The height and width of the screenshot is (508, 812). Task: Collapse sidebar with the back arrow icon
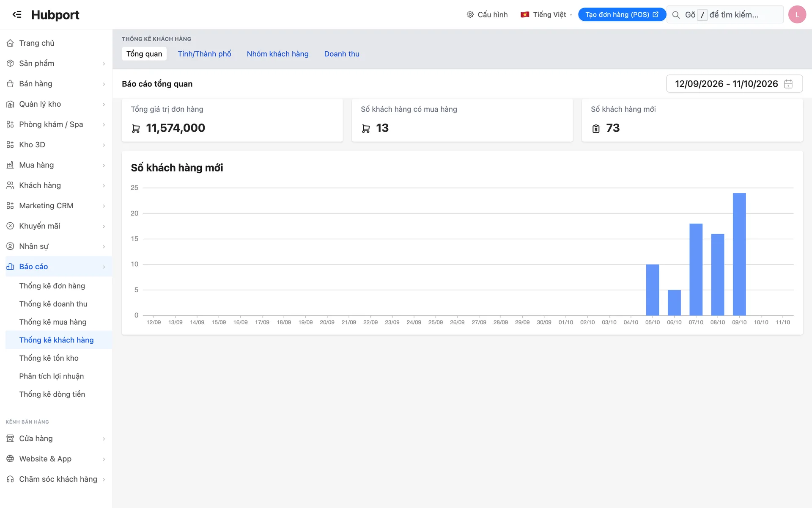(x=17, y=14)
